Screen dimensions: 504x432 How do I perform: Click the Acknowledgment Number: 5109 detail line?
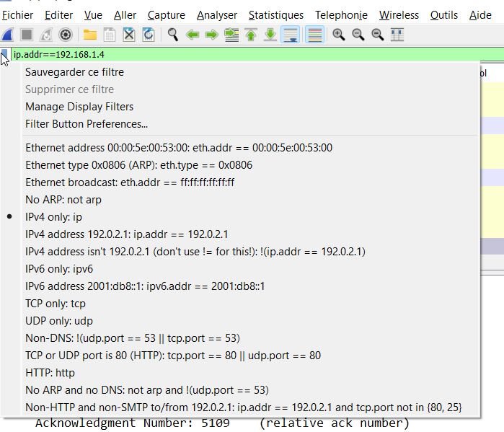(x=222, y=423)
